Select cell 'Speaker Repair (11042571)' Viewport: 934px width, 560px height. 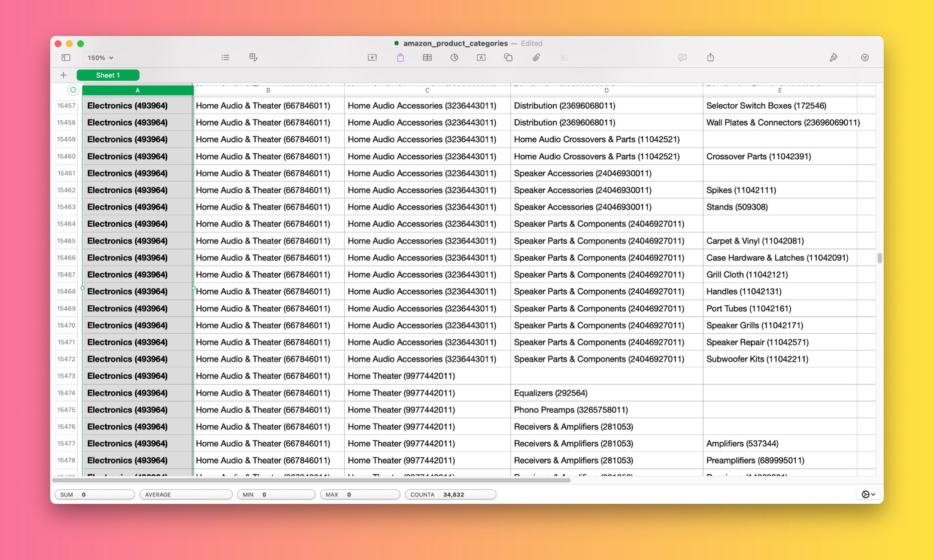pyautogui.click(x=780, y=342)
